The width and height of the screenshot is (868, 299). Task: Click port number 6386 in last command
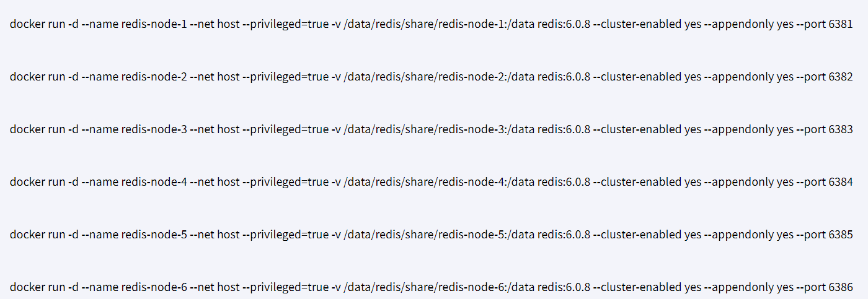coord(840,287)
